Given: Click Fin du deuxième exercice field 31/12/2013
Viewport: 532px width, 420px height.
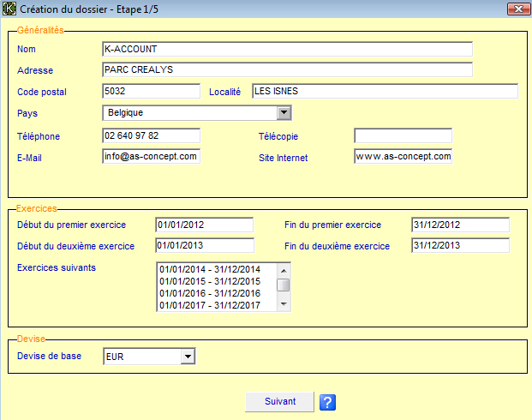Looking at the screenshot, I should 460,245.
